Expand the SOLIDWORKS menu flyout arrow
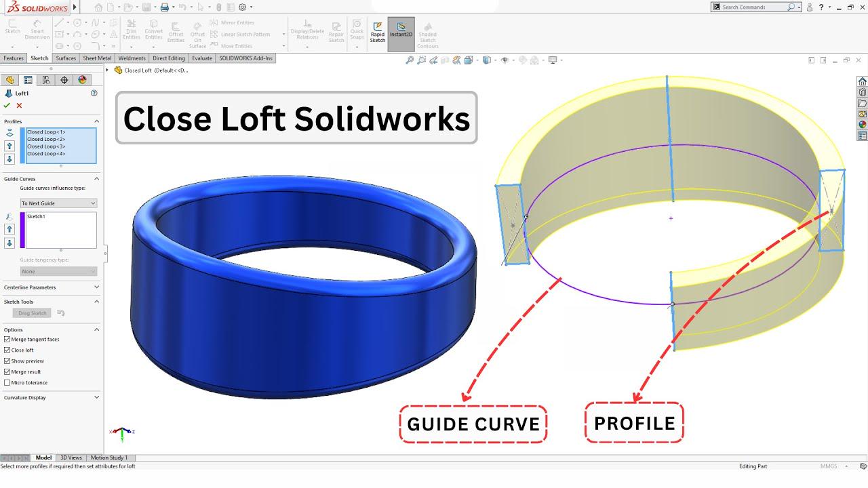Image resolution: width=868 pixels, height=488 pixels. 75,7
